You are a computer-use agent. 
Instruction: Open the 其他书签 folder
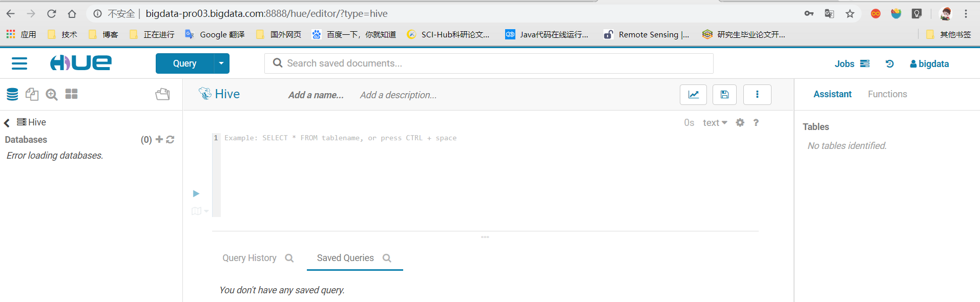point(949,35)
